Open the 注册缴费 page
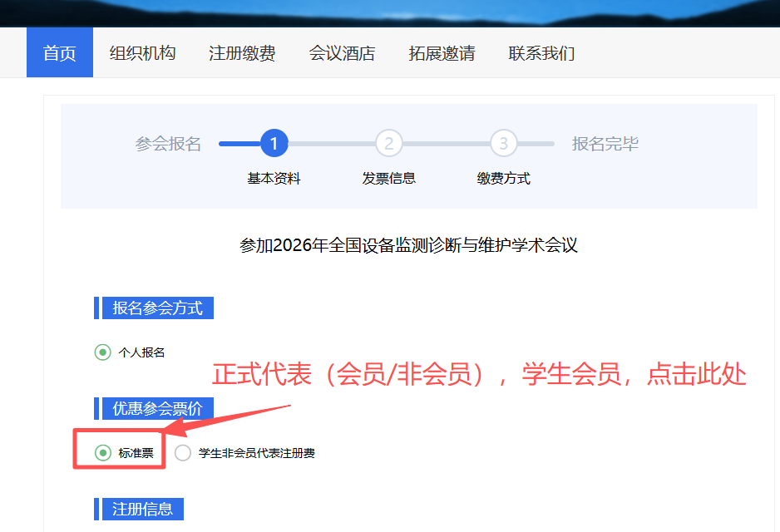The width and height of the screenshot is (780, 532). click(x=242, y=53)
